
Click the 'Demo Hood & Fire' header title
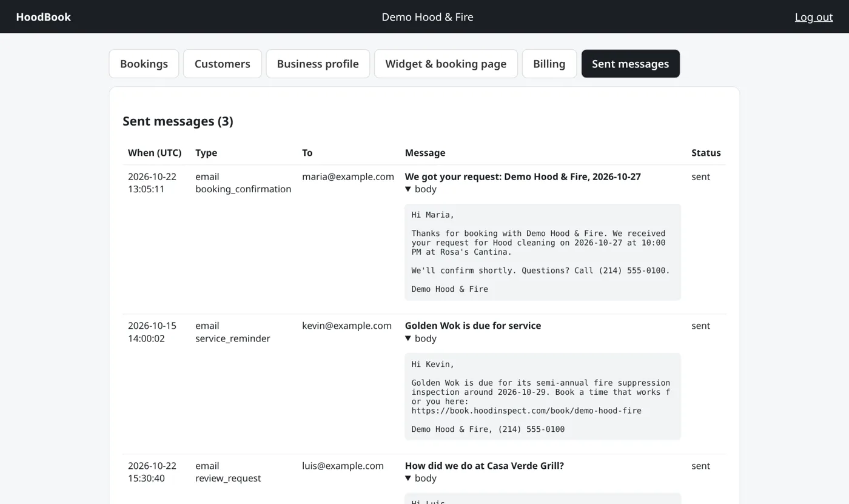tap(428, 17)
